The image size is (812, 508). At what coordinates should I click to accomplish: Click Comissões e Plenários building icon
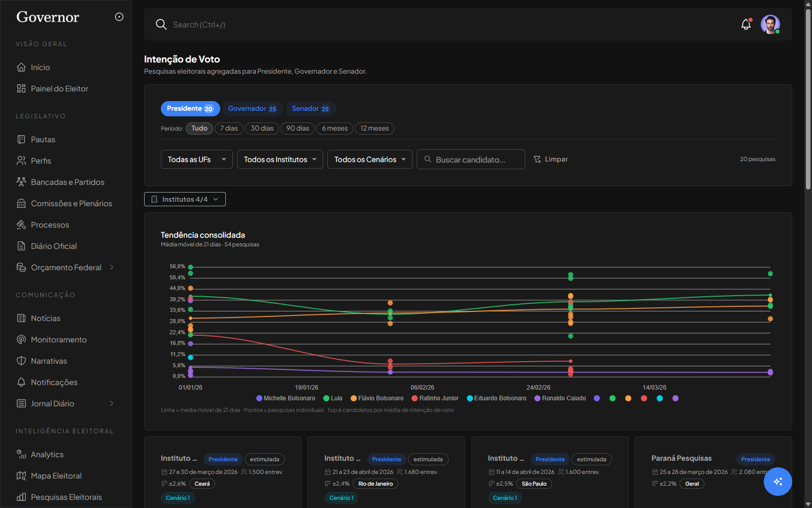click(21, 203)
